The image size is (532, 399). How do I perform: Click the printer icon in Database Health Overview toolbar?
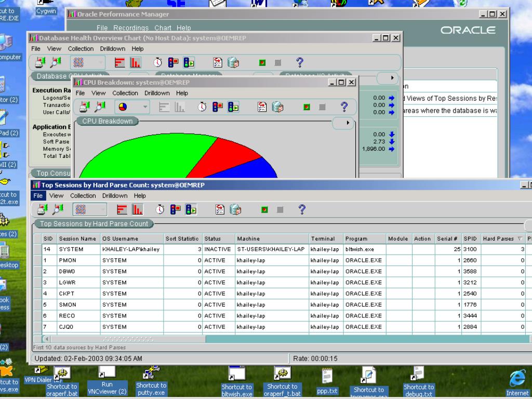pos(40,62)
